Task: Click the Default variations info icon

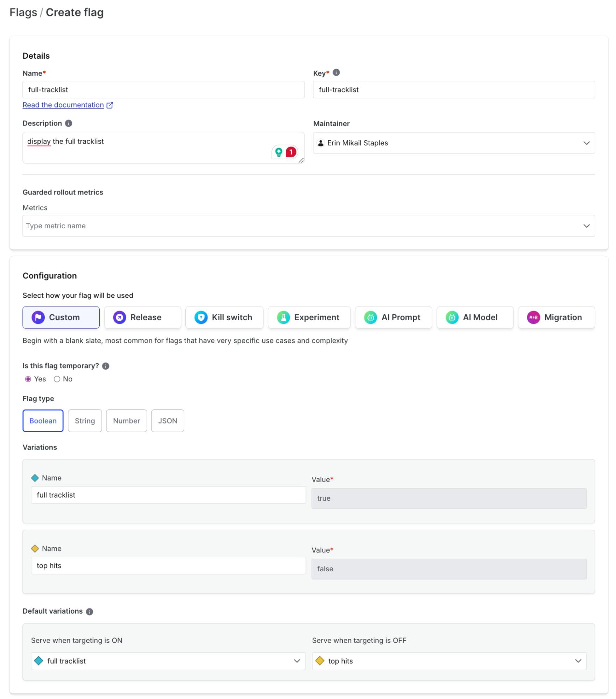Action: (90, 612)
